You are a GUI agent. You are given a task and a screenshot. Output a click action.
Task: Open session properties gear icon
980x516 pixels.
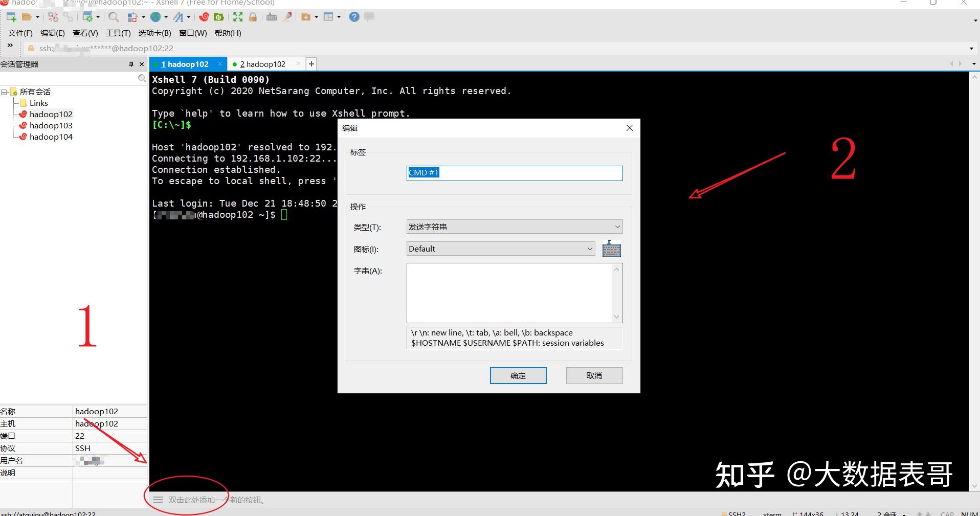coord(87,17)
